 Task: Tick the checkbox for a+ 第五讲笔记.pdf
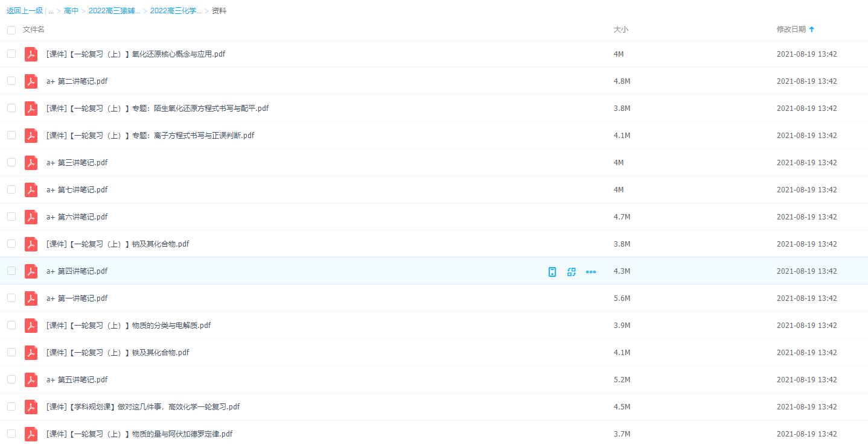[x=11, y=379]
